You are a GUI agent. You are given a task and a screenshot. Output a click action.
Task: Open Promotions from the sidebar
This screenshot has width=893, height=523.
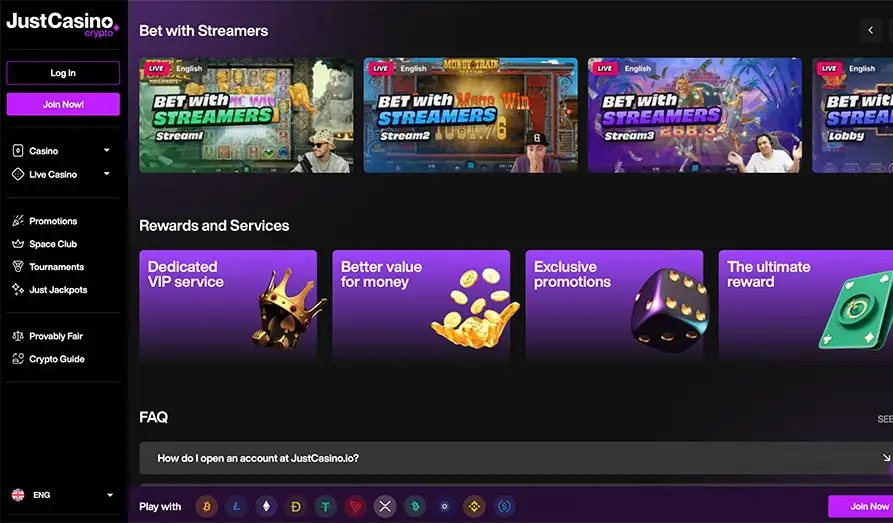tap(53, 221)
